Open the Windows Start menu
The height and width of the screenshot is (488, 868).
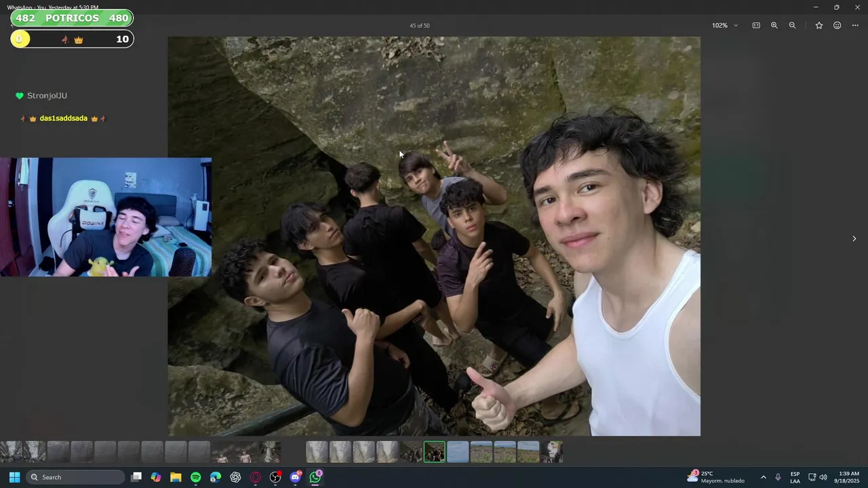tap(14, 477)
